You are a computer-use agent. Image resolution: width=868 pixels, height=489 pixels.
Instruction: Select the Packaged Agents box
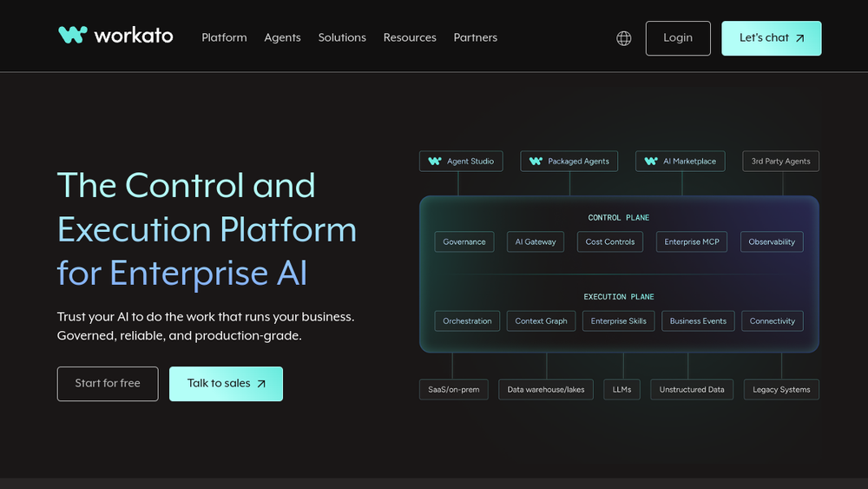569,162
